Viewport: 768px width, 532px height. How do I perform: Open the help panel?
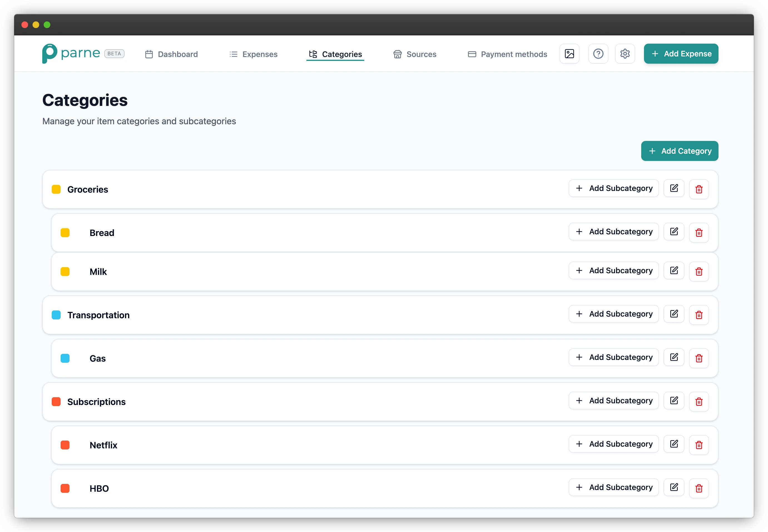[598, 54]
